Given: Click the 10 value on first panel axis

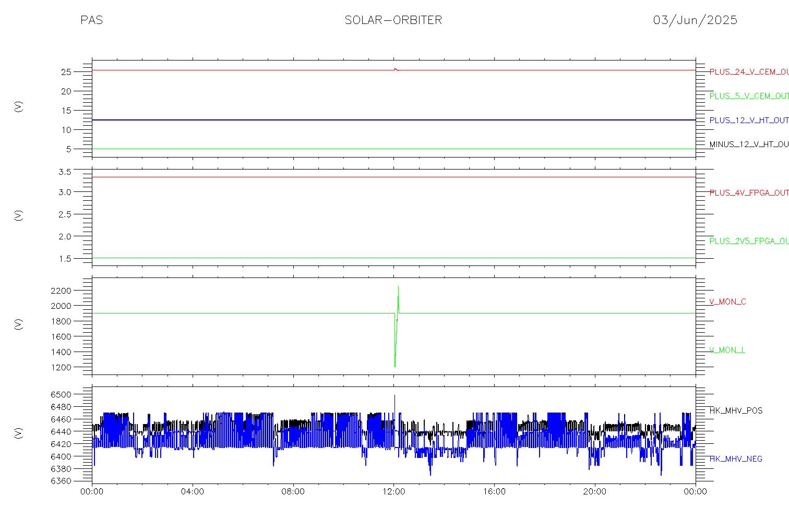Looking at the screenshot, I should coord(66,130).
